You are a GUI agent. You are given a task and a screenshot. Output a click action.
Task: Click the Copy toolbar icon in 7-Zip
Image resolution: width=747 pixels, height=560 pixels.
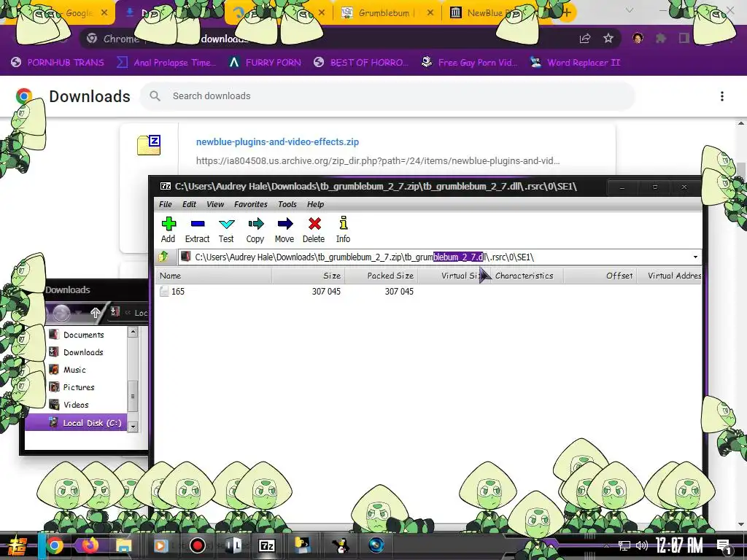point(255,230)
